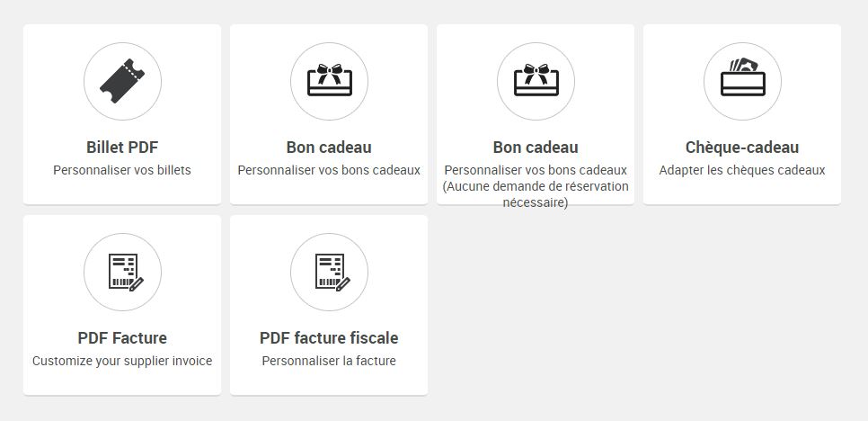
Task: Click the invoice pencil icon above PDF Facture
Action: click(126, 272)
